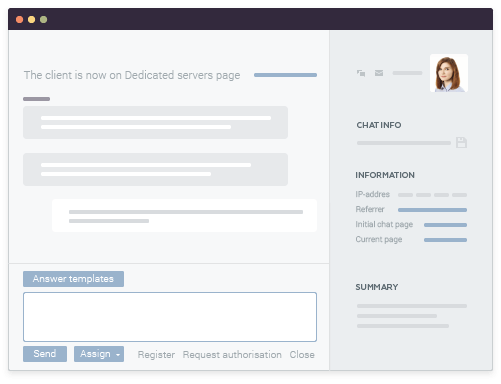Click the yellow minimize window dot
The width and height of the screenshot is (501, 384).
(x=32, y=19)
